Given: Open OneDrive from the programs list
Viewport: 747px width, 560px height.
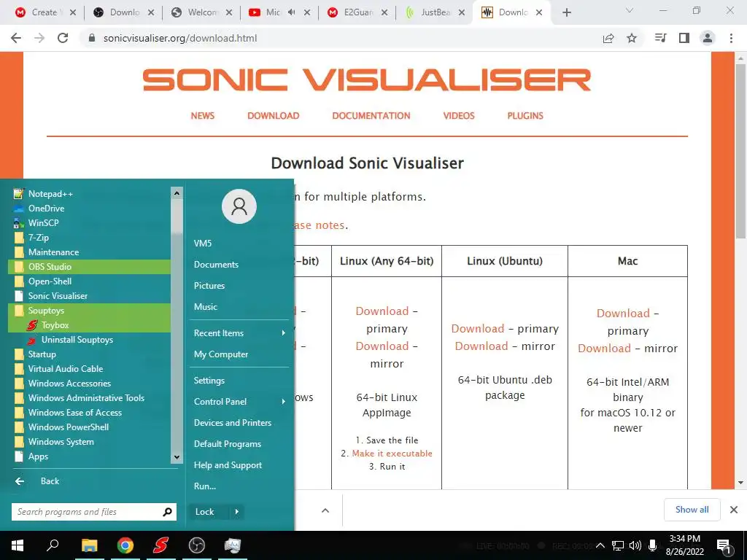Looking at the screenshot, I should (x=89, y=208).
